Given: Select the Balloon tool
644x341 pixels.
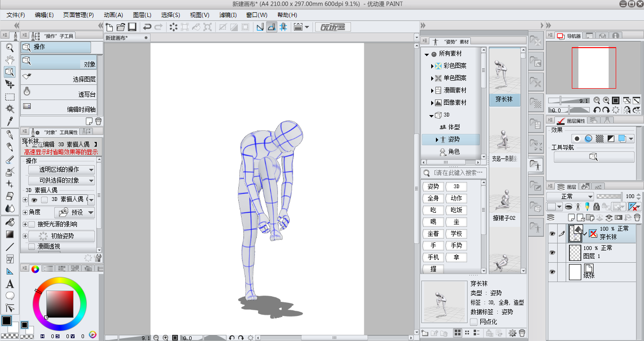Looking at the screenshot, I should pyautogui.click(x=9, y=296).
